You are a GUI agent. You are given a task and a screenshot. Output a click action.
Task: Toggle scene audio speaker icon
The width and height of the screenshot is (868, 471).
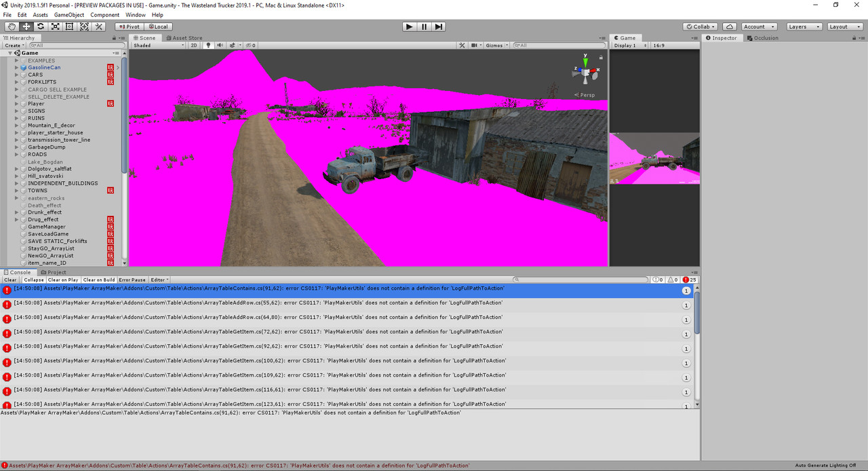(220, 45)
